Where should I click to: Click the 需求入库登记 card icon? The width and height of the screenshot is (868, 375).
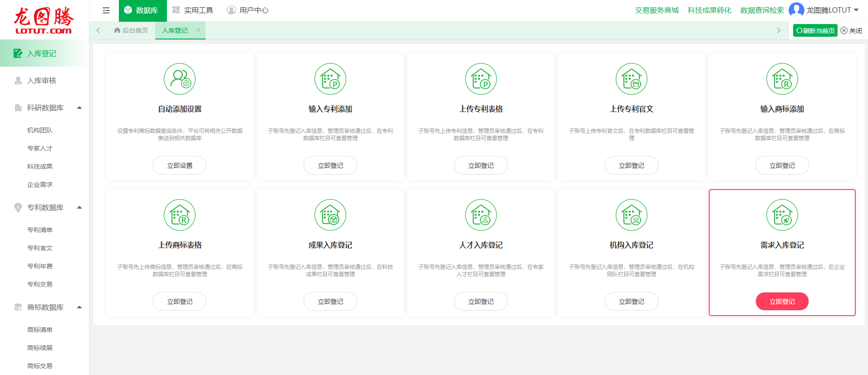coord(782,215)
